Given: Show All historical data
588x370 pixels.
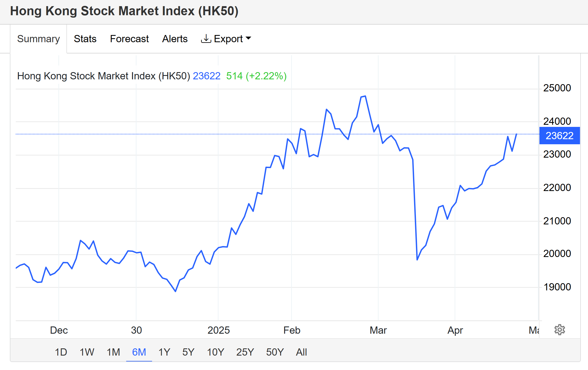Looking at the screenshot, I should 301,352.
